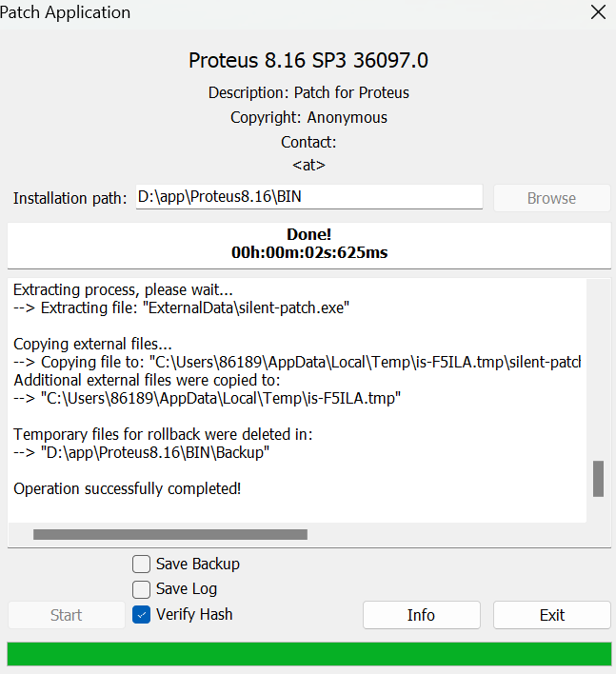Click the log's horizontal scrollbar thumb

point(170,534)
